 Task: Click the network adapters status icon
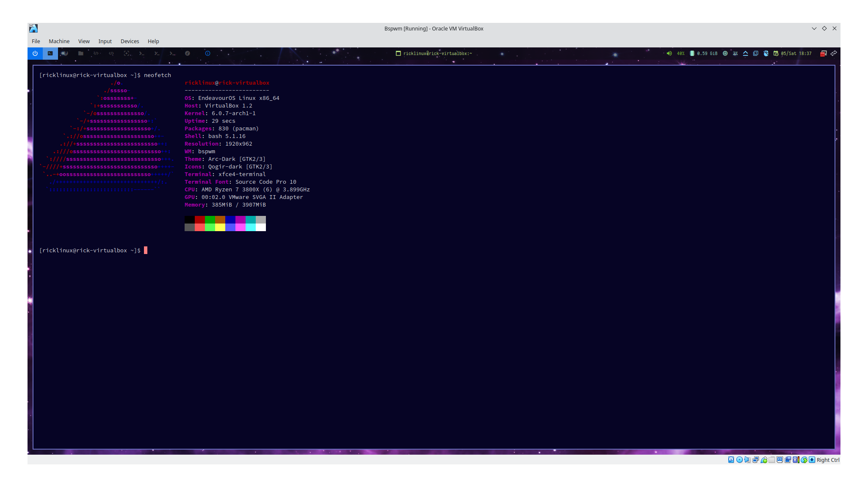[x=755, y=460]
